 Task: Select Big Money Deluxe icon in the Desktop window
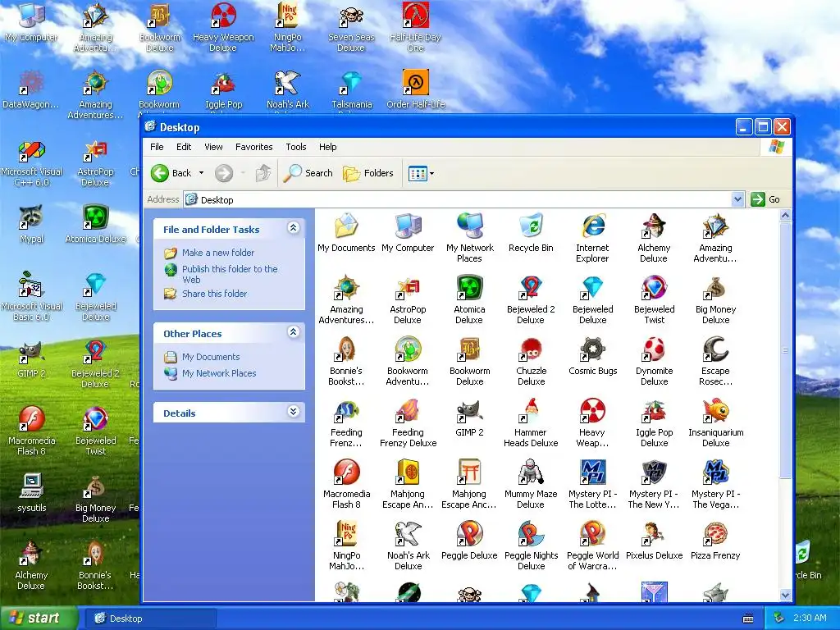[715, 289]
